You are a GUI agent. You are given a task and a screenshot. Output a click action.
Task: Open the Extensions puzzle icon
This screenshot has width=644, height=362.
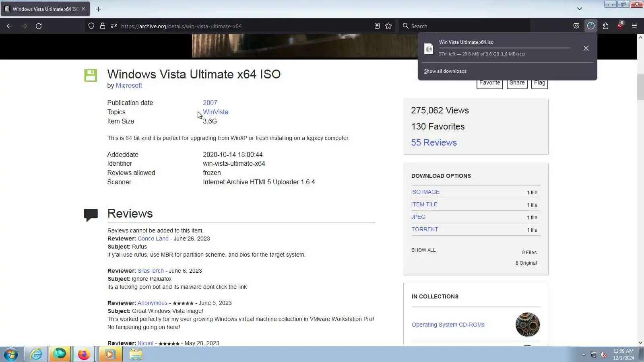605,26
